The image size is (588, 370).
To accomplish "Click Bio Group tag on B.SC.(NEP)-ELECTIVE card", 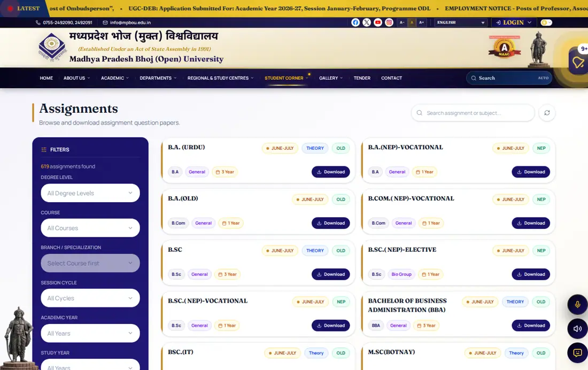I will pos(401,274).
